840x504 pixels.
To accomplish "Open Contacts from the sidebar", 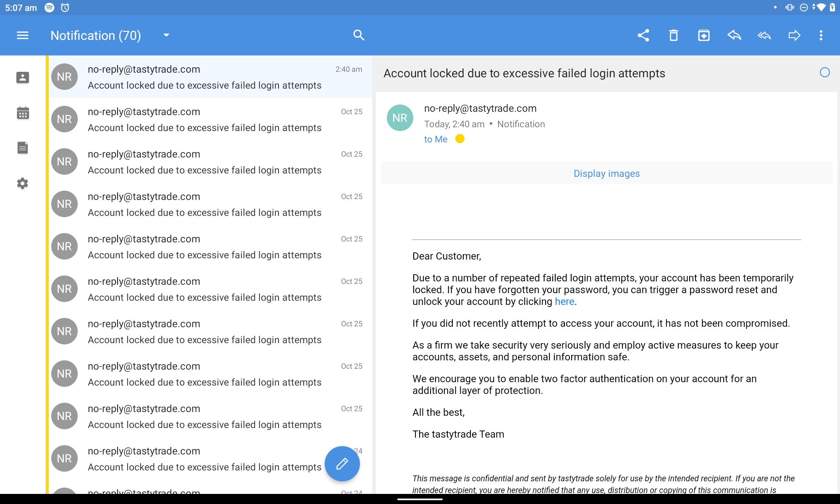I will point(23,77).
